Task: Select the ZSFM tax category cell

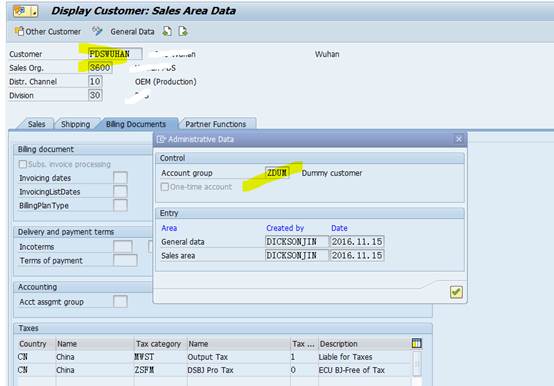Action: pyautogui.click(x=160, y=370)
